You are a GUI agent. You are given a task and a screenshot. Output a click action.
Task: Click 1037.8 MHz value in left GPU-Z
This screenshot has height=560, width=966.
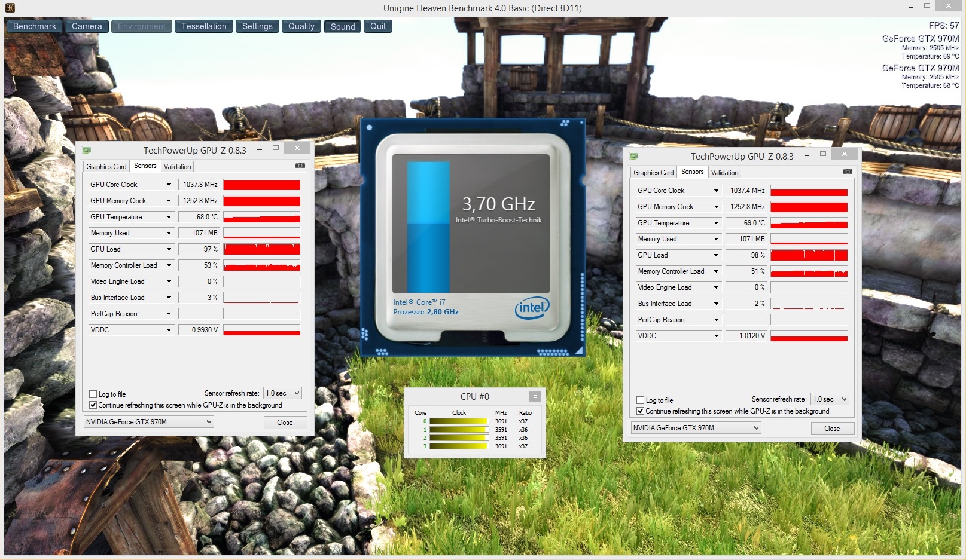pos(199,185)
